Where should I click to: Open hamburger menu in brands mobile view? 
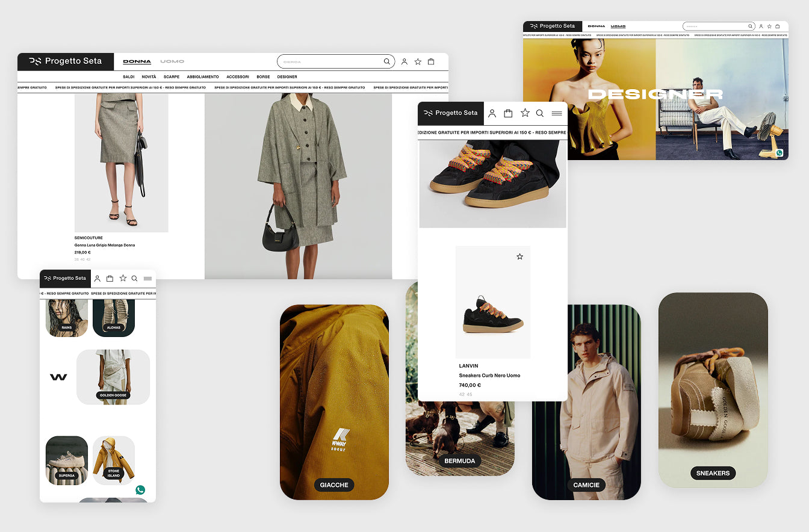coord(147,279)
